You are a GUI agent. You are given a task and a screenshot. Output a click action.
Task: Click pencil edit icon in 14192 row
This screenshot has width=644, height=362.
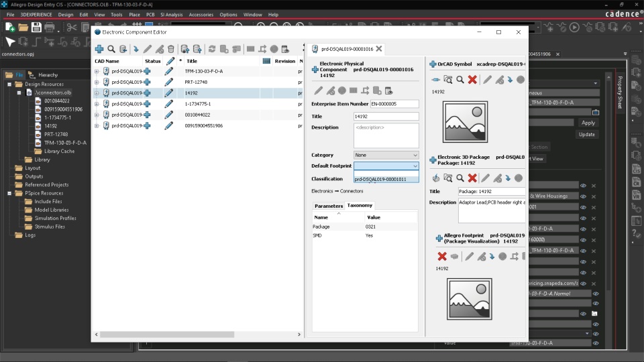coord(169,93)
